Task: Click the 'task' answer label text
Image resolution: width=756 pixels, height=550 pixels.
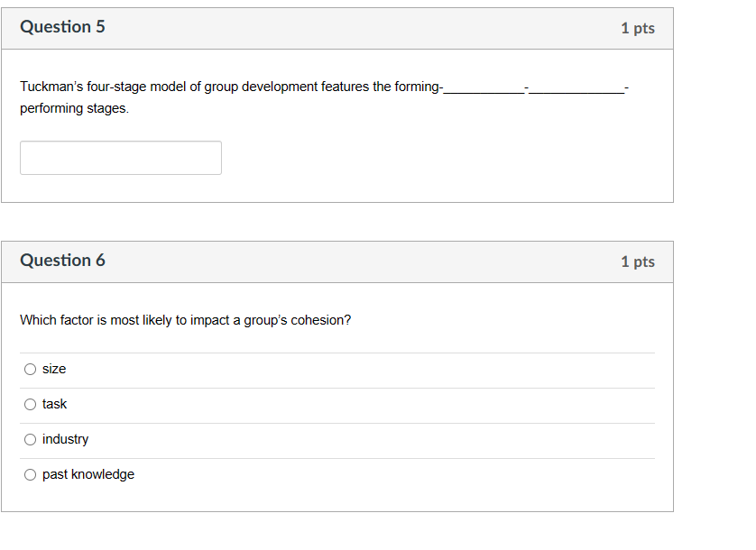Action: [55, 404]
